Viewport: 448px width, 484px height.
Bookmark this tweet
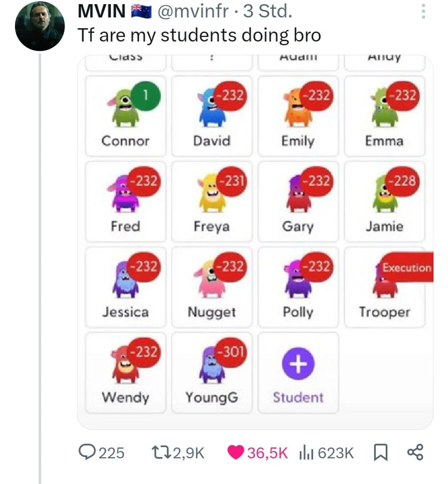pyautogui.click(x=380, y=452)
